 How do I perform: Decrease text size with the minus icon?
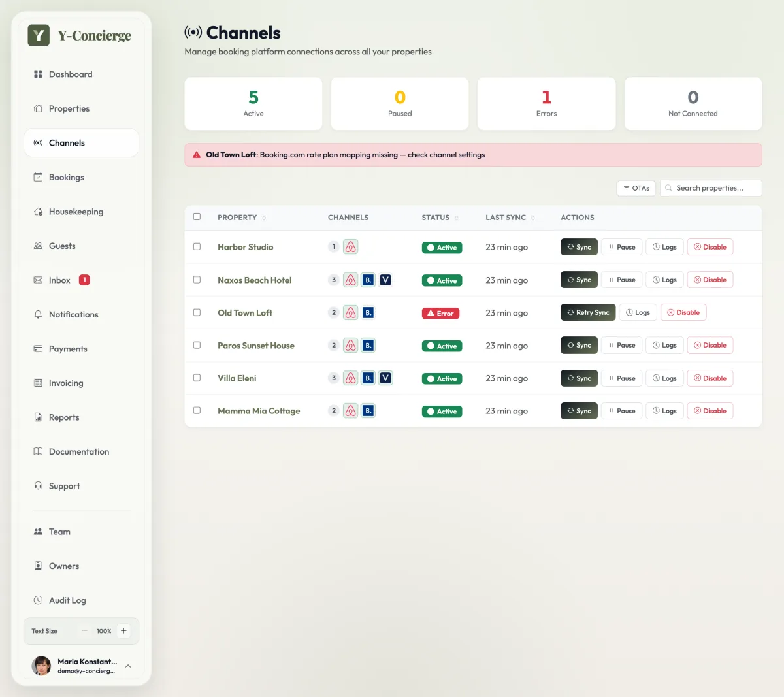click(85, 631)
